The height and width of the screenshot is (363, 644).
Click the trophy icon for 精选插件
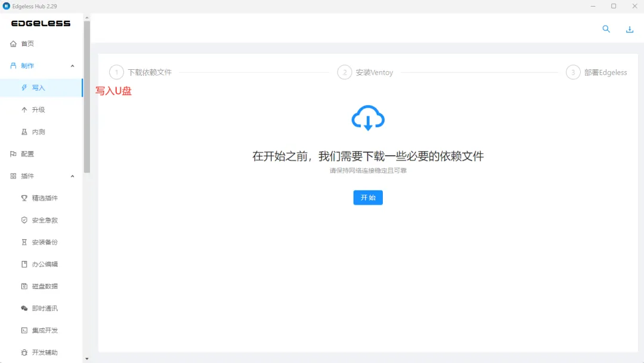[x=24, y=198]
